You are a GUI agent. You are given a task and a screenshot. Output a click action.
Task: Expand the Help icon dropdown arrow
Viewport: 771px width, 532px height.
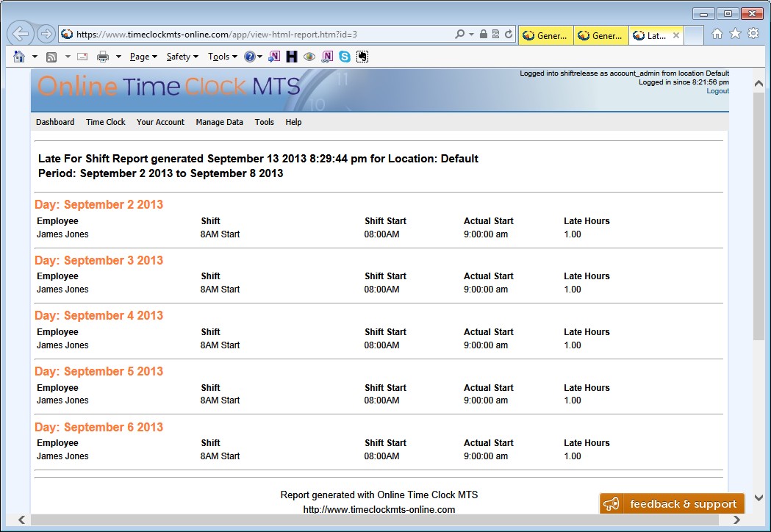pos(259,57)
